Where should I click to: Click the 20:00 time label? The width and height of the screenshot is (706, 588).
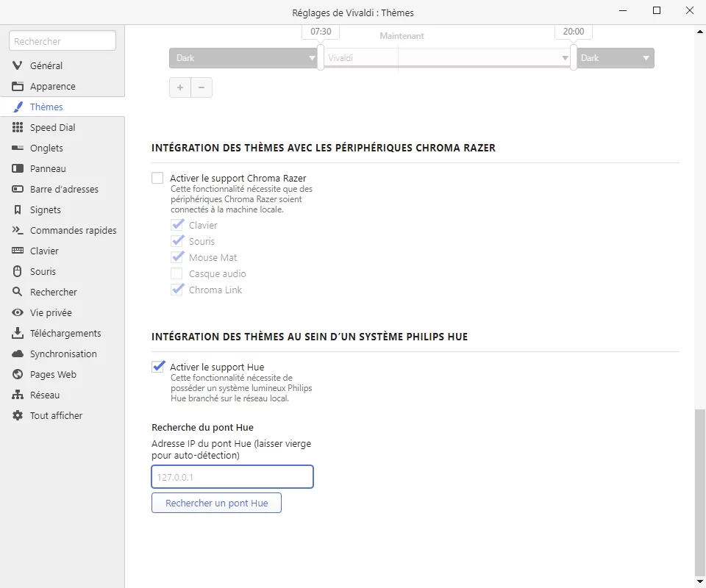coord(574,32)
